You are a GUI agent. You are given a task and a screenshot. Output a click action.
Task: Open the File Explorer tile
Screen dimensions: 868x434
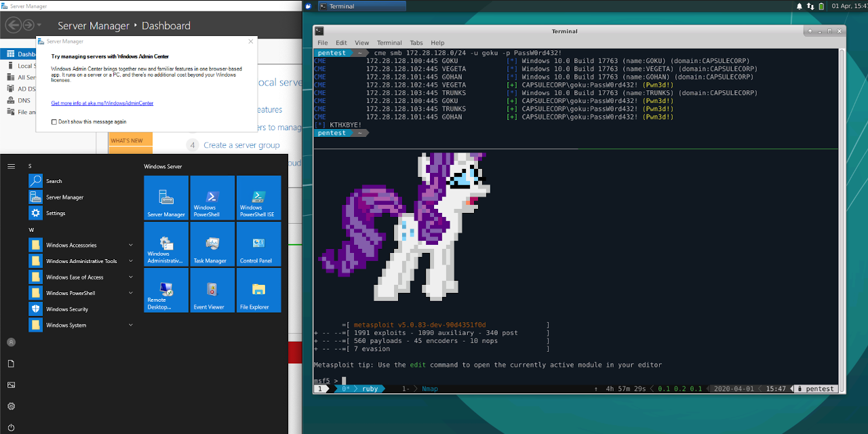258,290
